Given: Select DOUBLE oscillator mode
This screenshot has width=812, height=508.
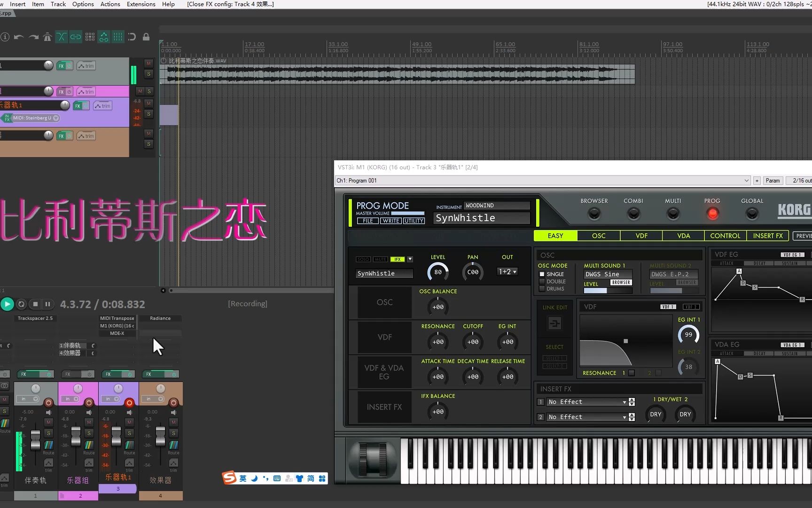Looking at the screenshot, I should coord(542,281).
